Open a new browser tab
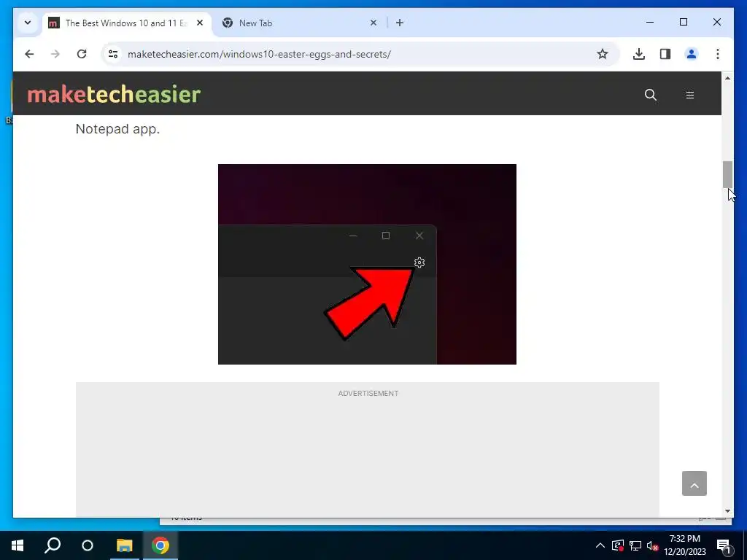The image size is (747, 560). tap(400, 23)
